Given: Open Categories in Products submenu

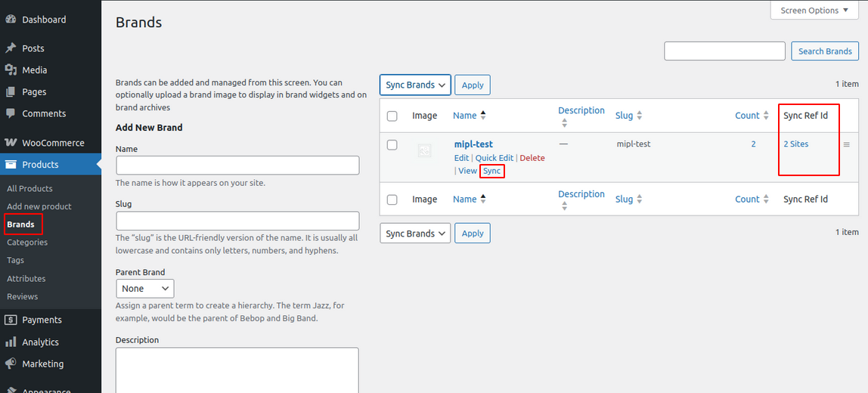Looking at the screenshot, I should [27, 243].
